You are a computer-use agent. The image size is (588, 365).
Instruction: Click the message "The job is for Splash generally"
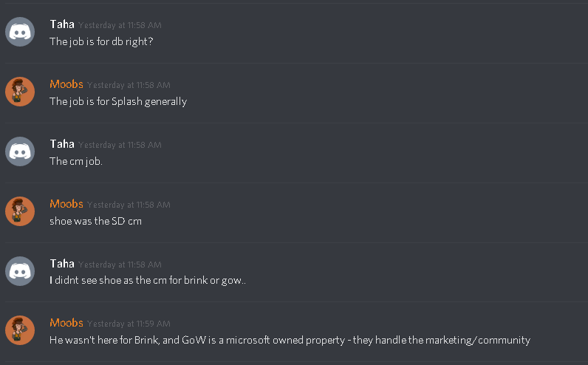click(118, 102)
